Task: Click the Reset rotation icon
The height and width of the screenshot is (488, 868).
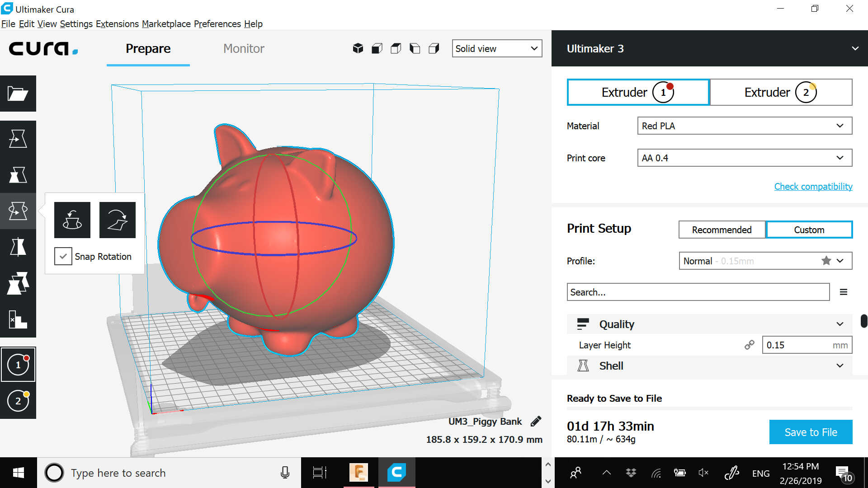Action: pyautogui.click(x=72, y=220)
